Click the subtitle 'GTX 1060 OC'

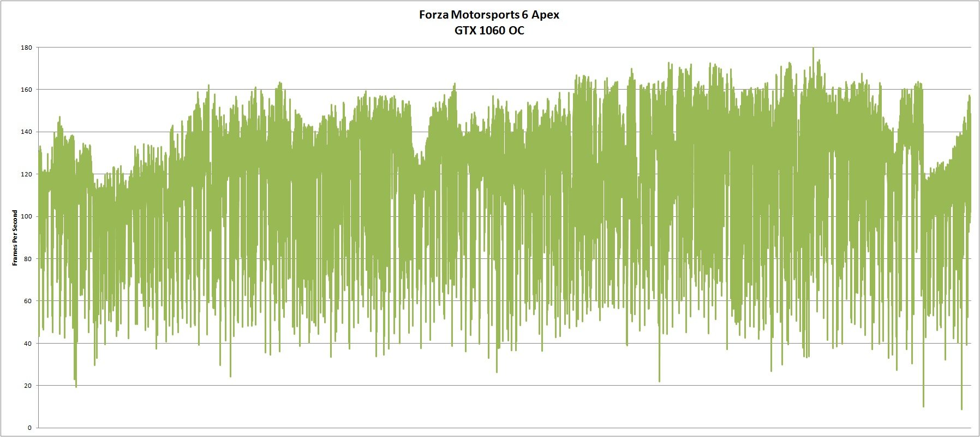click(489, 31)
